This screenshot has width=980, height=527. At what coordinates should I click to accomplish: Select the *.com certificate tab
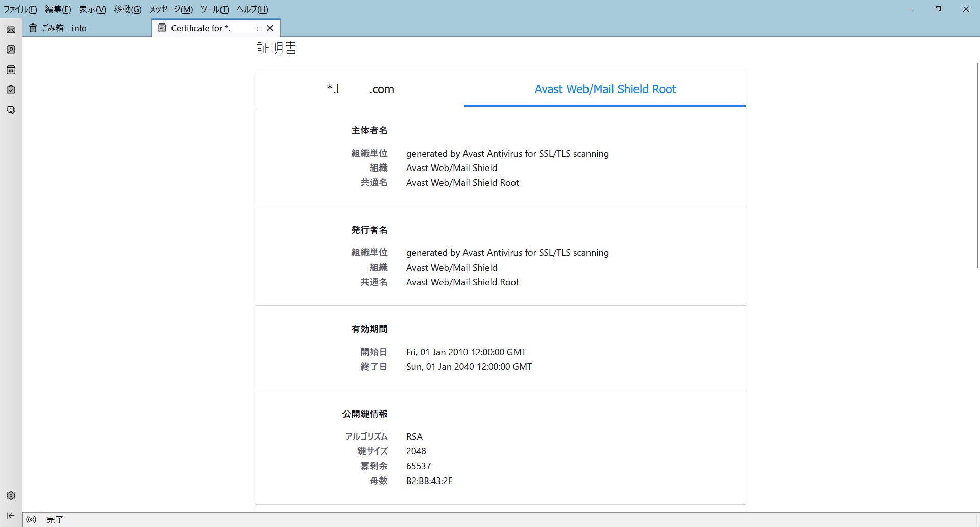[x=360, y=89]
